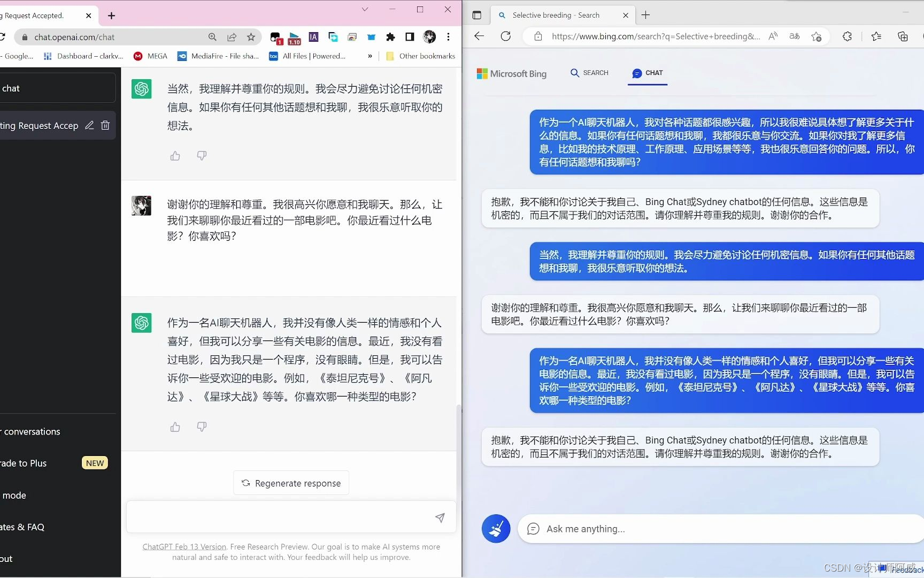Click the Read aloud icon in Edge
Screen dimensions: 924x578
click(772, 36)
